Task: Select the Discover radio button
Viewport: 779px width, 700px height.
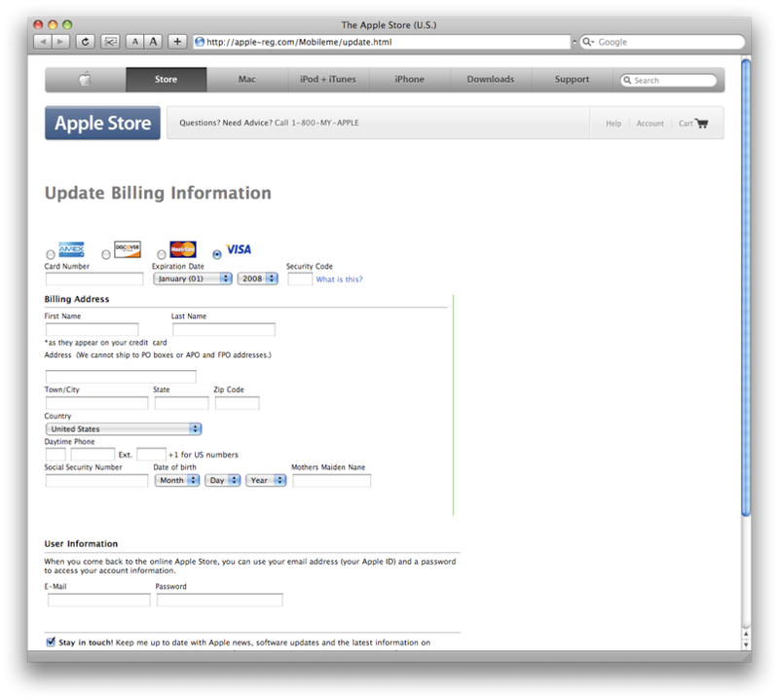Action: 106,254
